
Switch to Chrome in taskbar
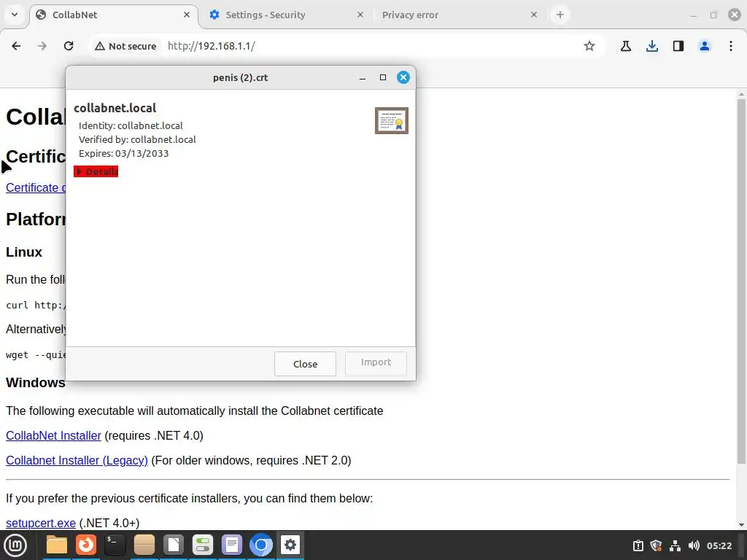coord(260,545)
